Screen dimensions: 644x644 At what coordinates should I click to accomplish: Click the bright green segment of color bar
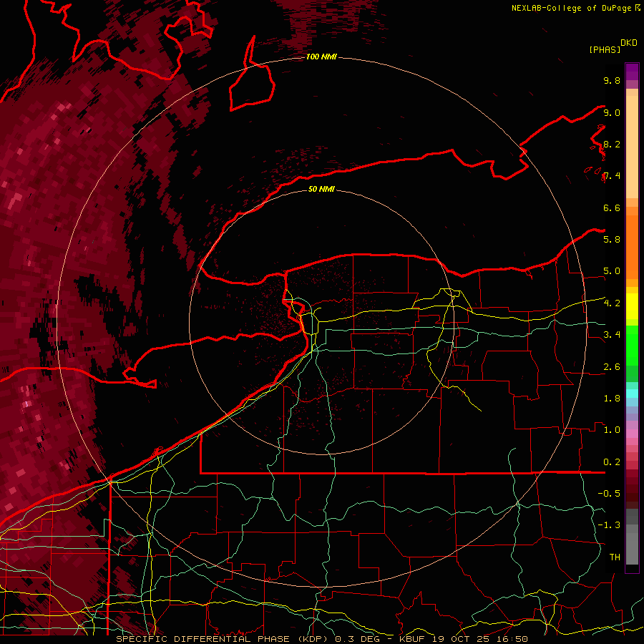632,345
